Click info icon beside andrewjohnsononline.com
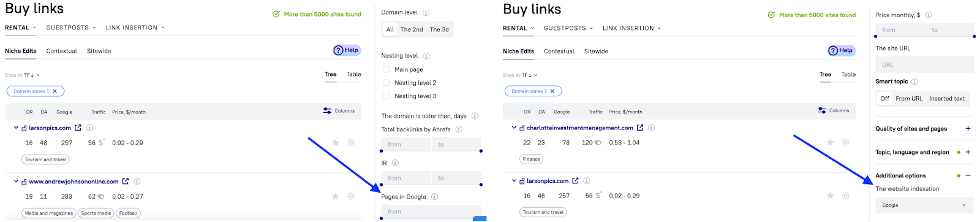This screenshot has width=980, height=222. (137, 182)
